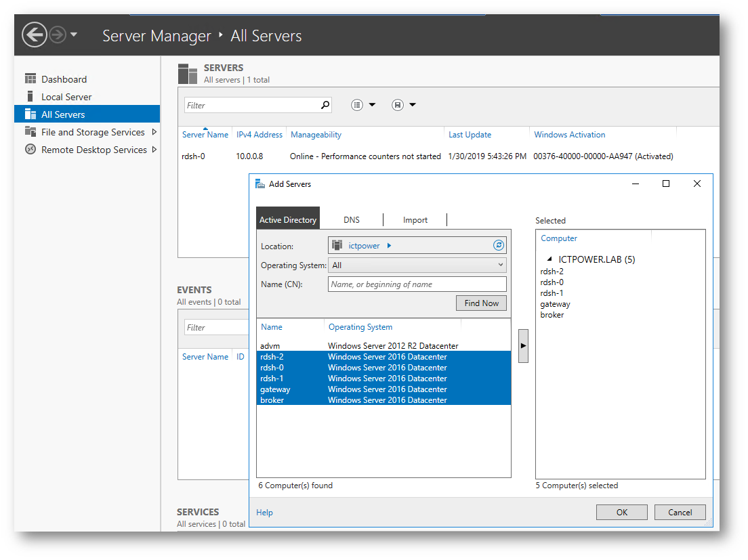Click the Name (CN) input field
The image size is (748, 560).
click(417, 284)
